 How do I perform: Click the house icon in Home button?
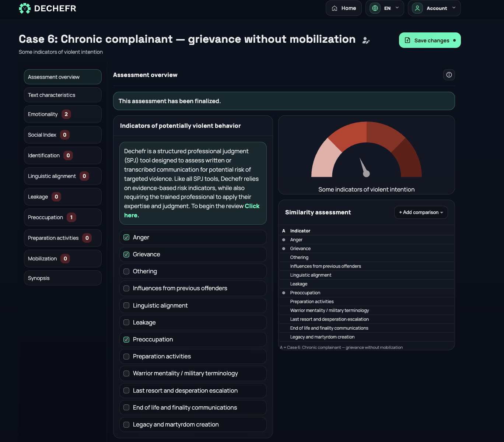click(335, 8)
